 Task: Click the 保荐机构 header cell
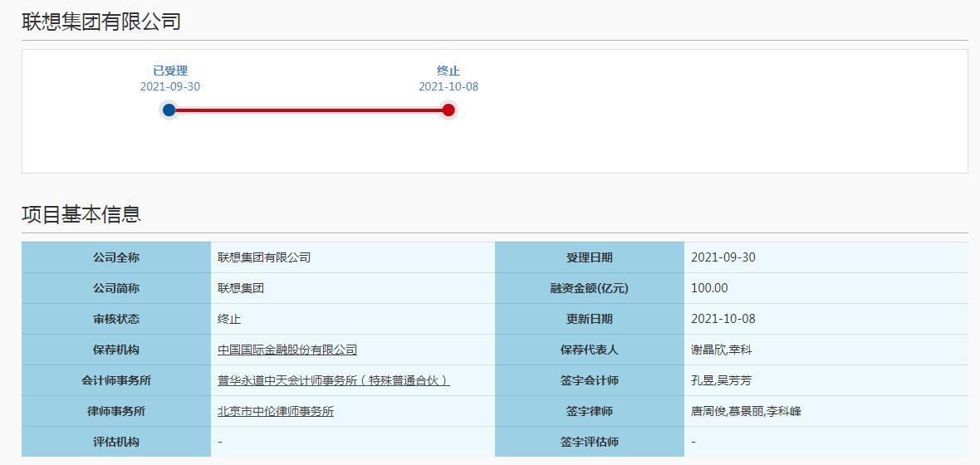[116, 350]
